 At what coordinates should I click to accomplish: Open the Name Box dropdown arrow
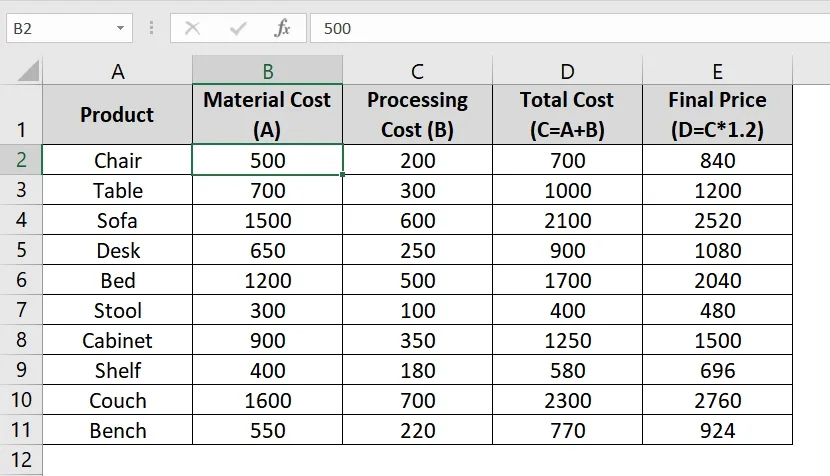[x=120, y=28]
